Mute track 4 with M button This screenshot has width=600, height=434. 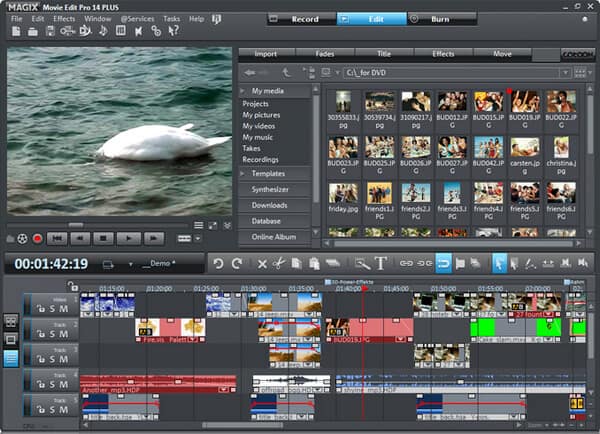coord(64,385)
